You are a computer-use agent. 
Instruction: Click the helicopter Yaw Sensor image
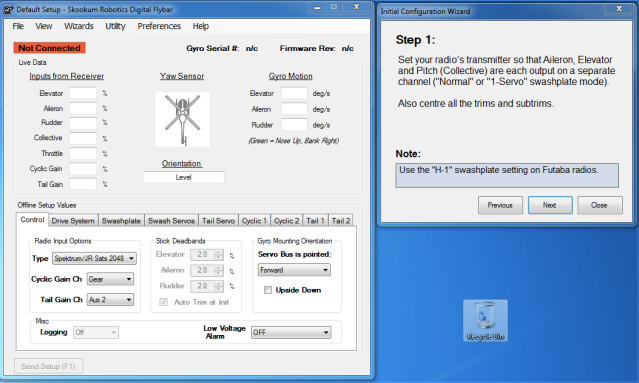click(183, 119)
